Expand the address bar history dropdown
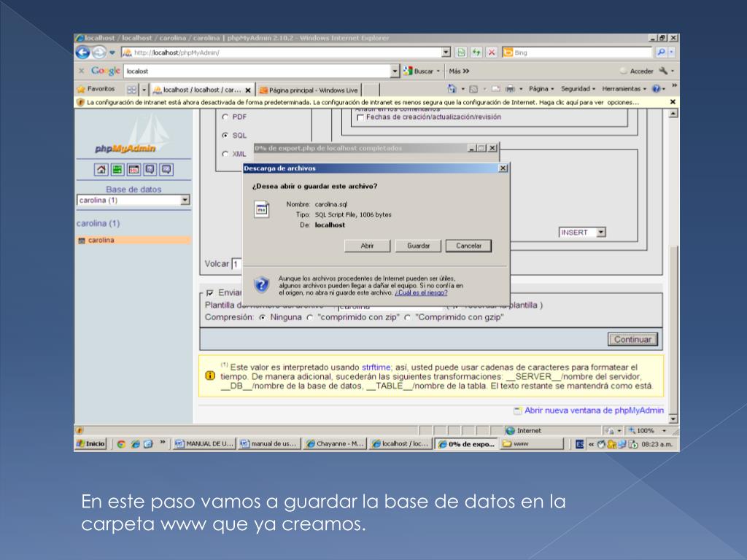The image size is (747, 560). point(446,52)
